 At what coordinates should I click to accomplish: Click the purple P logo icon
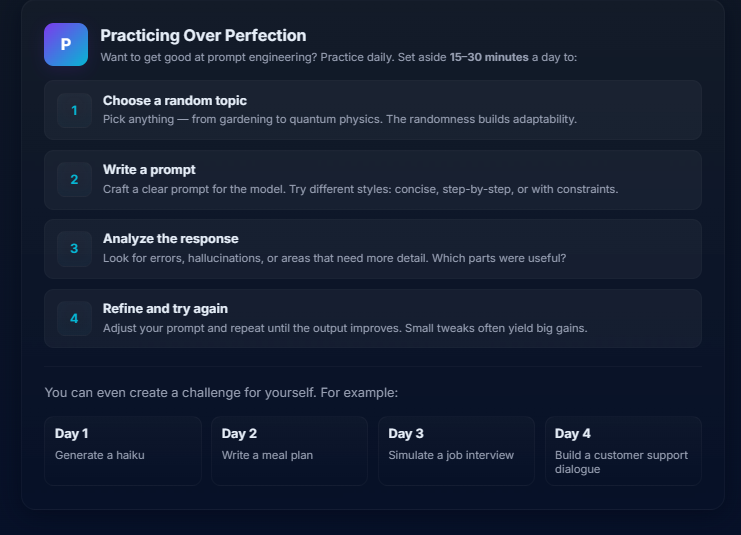point(66,44)
